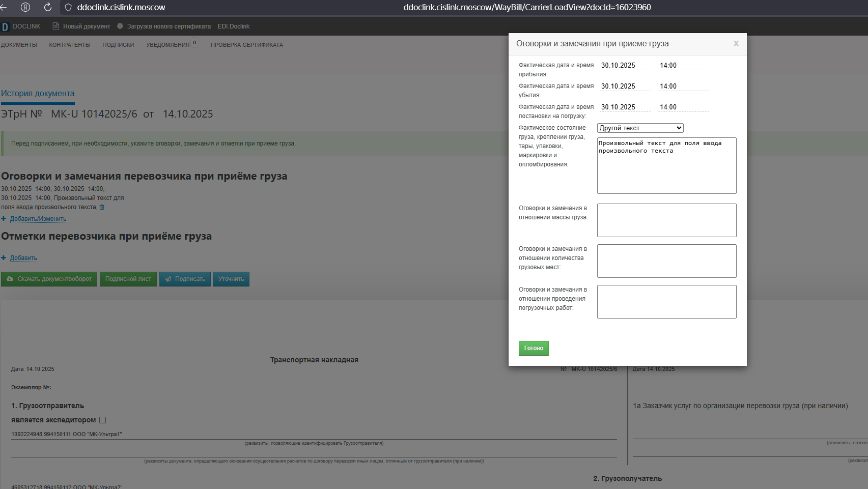Click the DOCLINK logo icon

point(5,26)
